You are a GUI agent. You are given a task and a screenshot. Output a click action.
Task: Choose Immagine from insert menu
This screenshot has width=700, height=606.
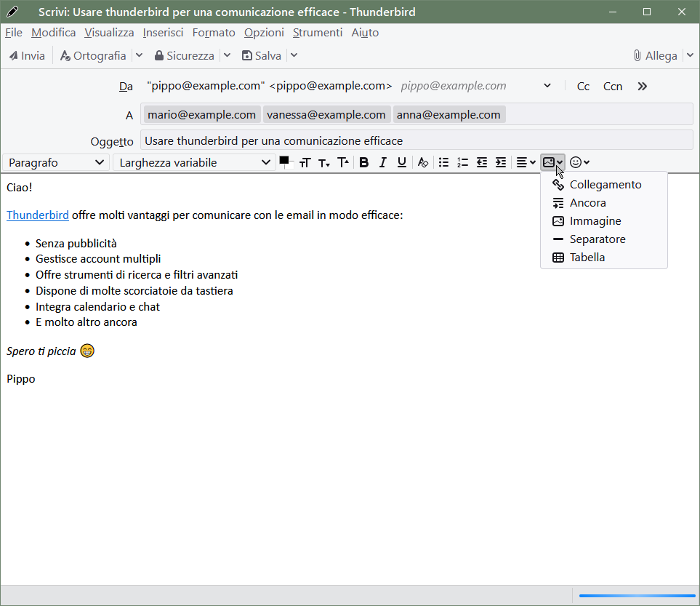603,221
